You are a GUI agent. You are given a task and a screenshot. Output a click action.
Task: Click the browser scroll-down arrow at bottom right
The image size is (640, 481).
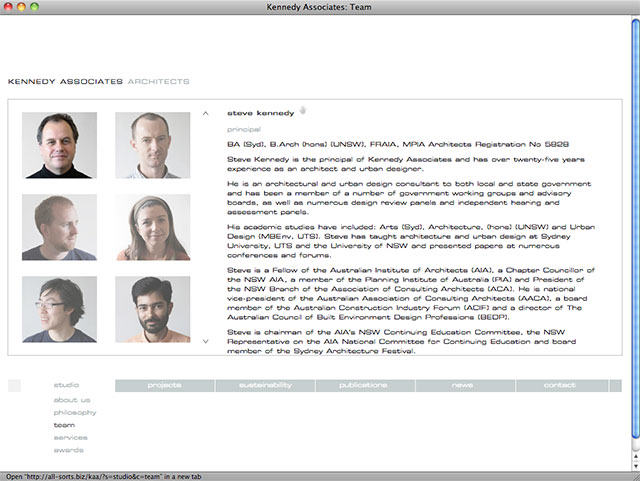tap(636, 465)
